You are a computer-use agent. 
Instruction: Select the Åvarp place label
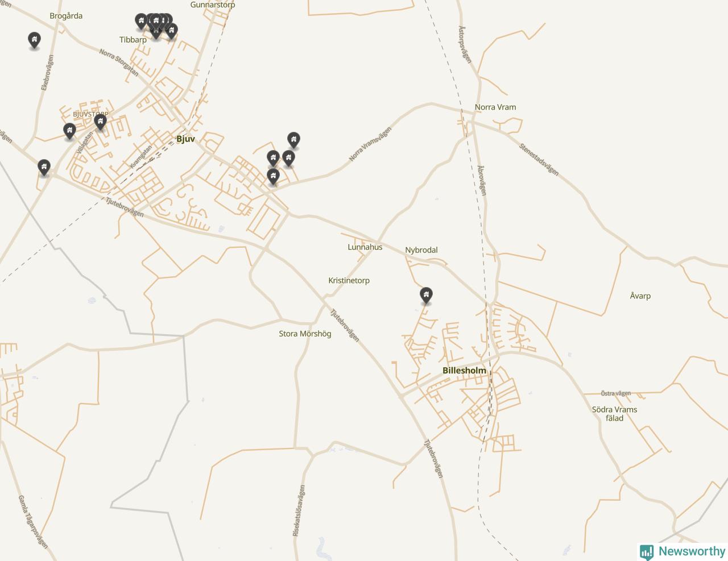pos(640,296)
